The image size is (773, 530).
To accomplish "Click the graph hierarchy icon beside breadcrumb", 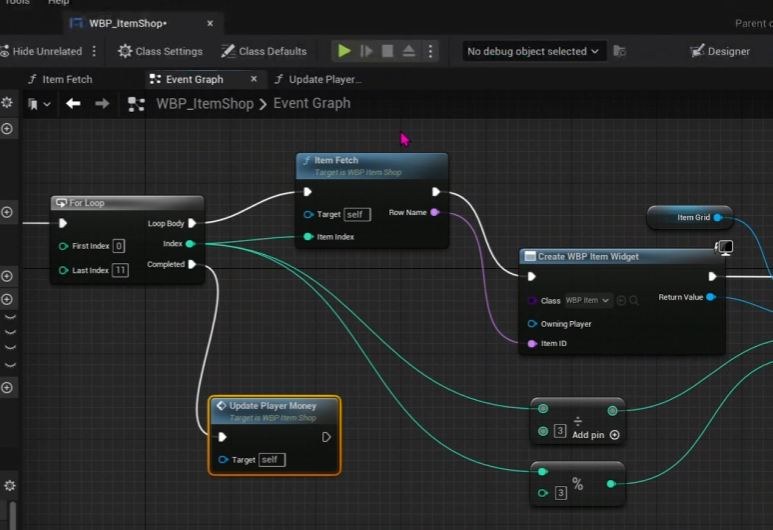I will 136,104.
